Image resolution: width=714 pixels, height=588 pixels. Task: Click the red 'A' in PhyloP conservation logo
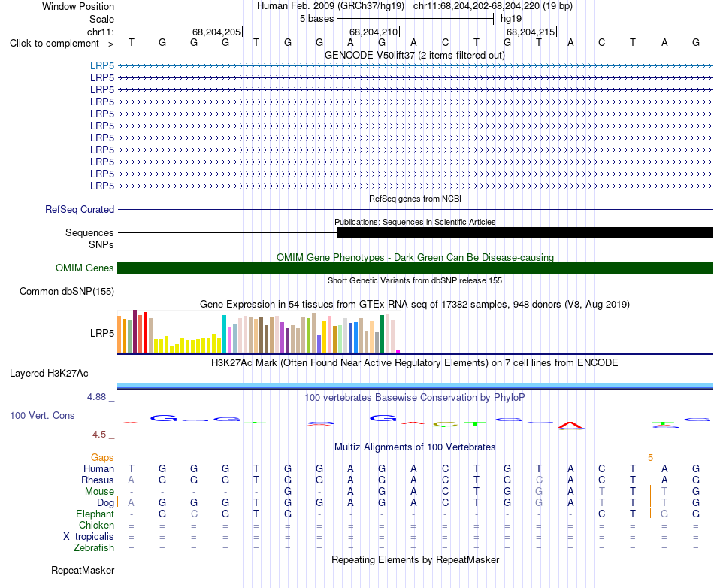click(x=570, y=426)
